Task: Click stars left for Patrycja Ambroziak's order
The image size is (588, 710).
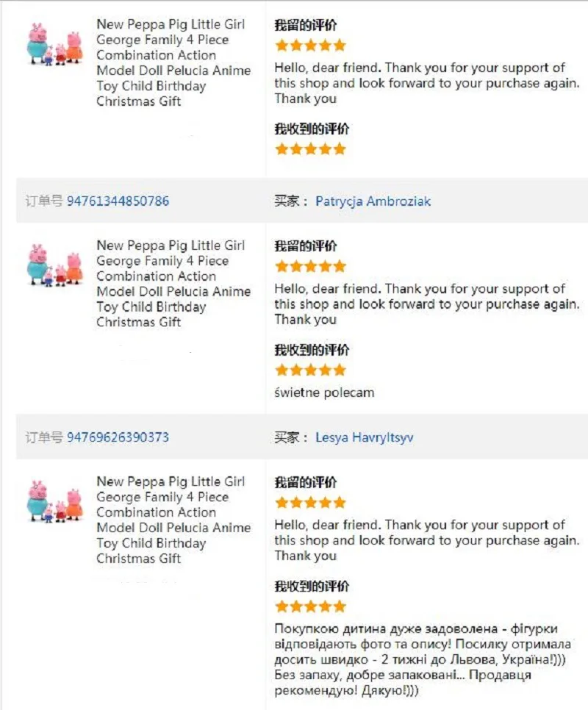Action: (x=310, y=266)
